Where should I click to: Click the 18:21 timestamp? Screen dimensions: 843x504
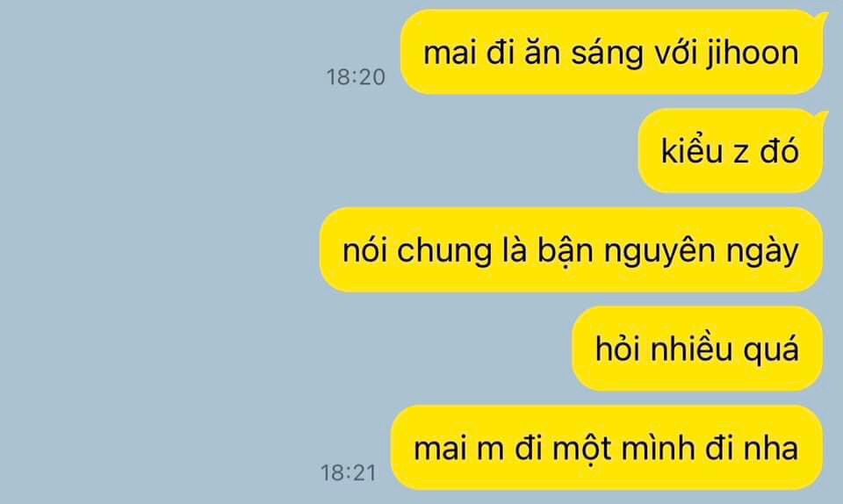pos(349,473)
